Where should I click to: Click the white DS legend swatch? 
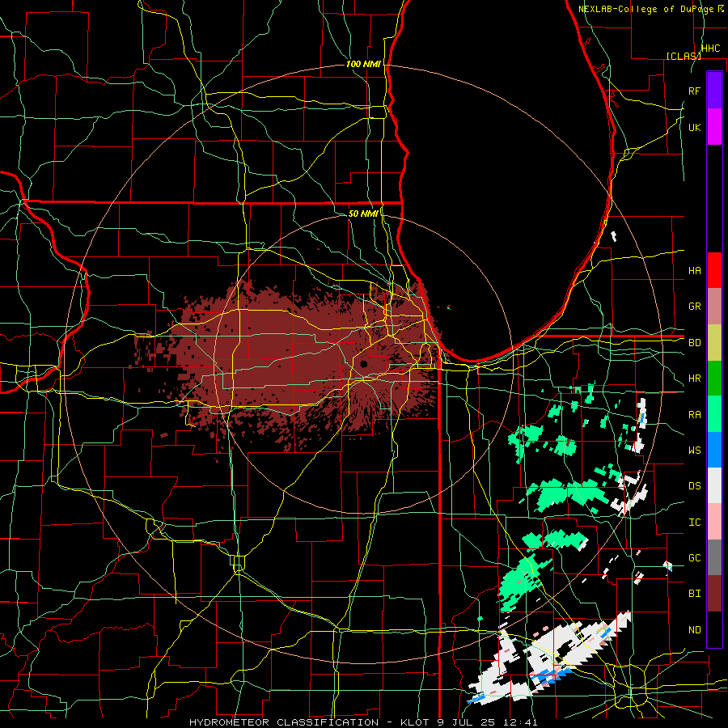click(714, 485)
